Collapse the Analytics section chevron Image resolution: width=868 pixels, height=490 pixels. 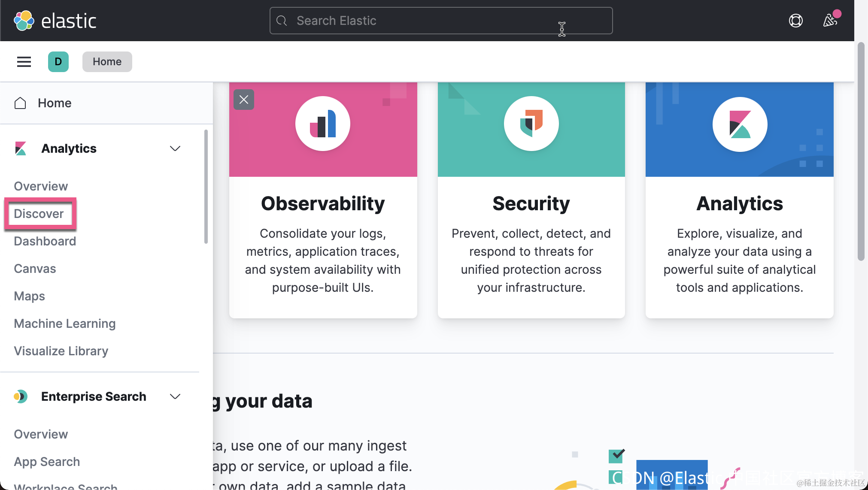pos(175,148)
